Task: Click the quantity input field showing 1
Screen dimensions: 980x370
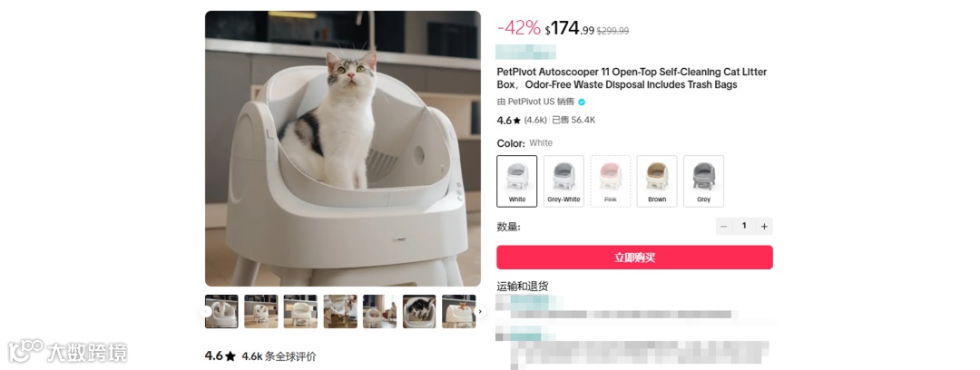Action: coord(744,226)
